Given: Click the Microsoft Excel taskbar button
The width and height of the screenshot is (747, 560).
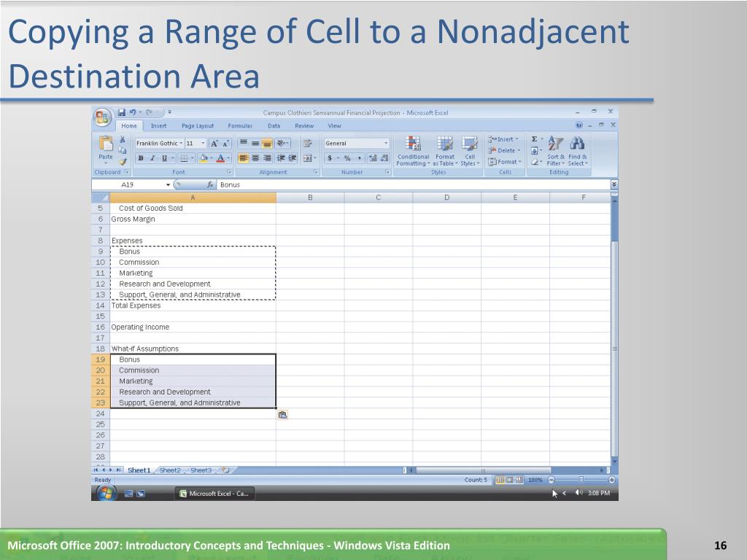Looking at the screenshot, I should point(214,494).
